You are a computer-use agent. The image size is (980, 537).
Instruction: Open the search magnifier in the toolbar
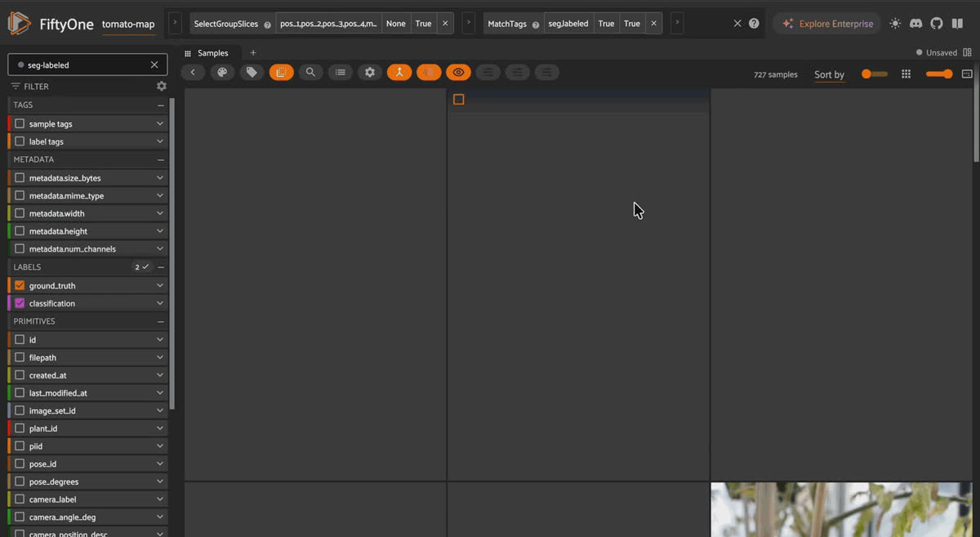click(x=310, y=72)
